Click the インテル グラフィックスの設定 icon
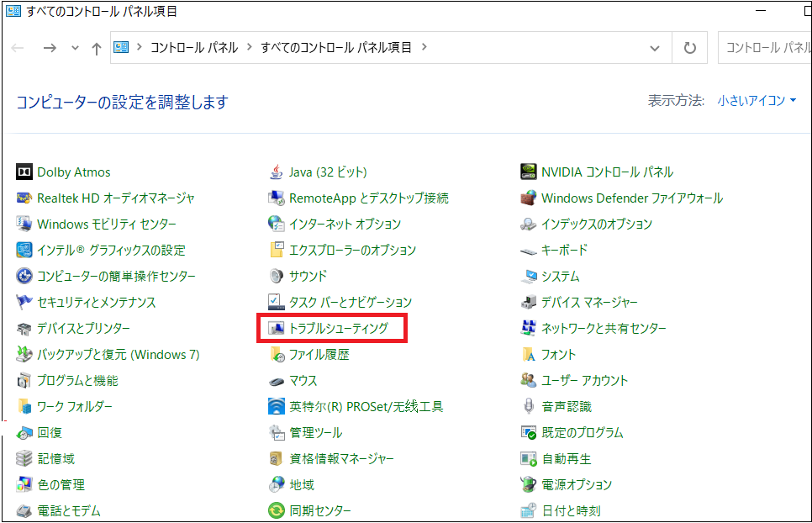Viewport: 812px width, 523px height. (x=24, y=250)
